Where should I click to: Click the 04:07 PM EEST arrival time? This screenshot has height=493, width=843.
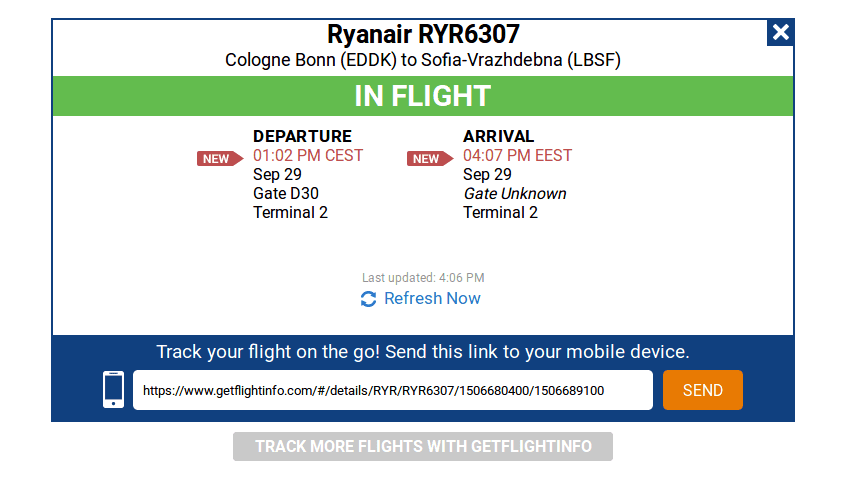517,156
